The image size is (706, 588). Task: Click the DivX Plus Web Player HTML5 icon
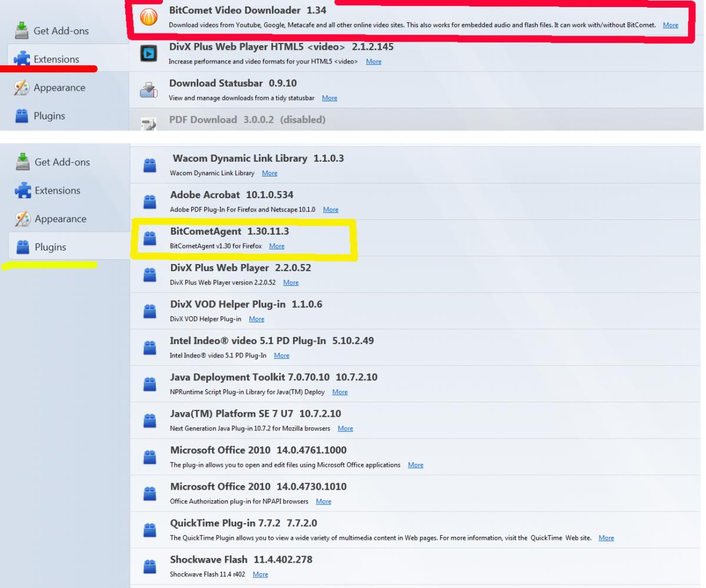(x=148, y=55)
